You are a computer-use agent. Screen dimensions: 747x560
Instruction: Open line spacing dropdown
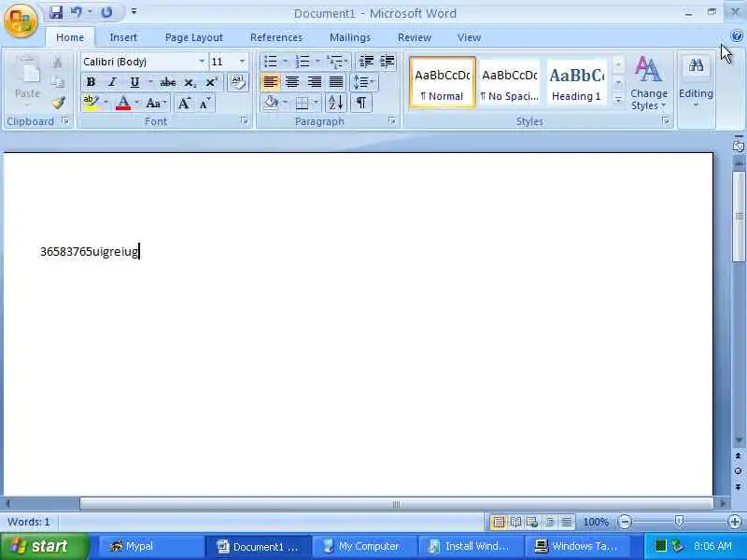363,82
